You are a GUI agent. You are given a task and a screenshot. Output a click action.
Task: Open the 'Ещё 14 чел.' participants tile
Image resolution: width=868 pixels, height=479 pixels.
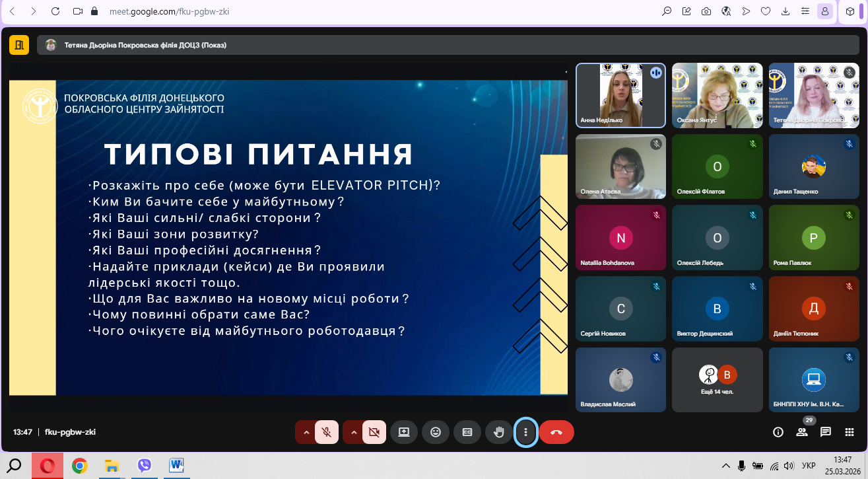point(718,379)
